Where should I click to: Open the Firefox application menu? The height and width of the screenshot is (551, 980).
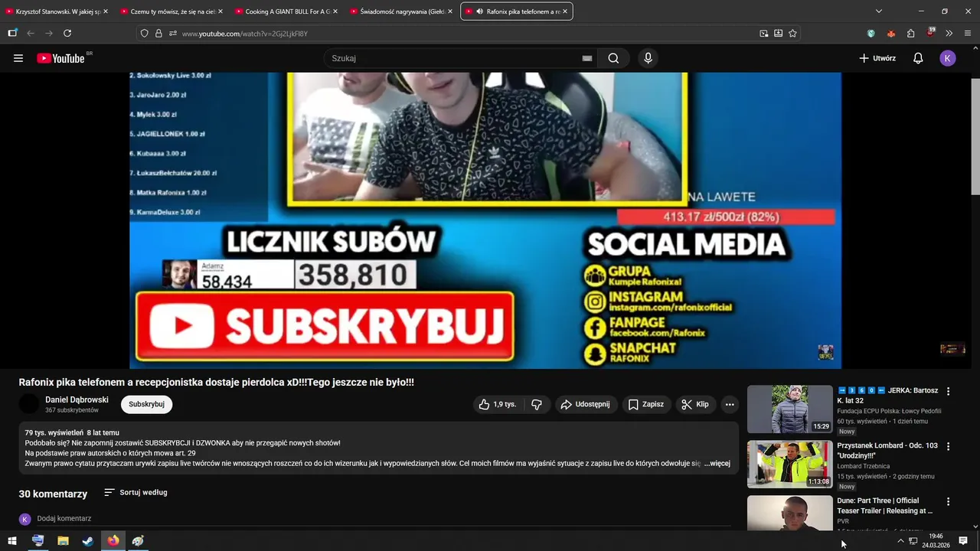tap(968, 34)
